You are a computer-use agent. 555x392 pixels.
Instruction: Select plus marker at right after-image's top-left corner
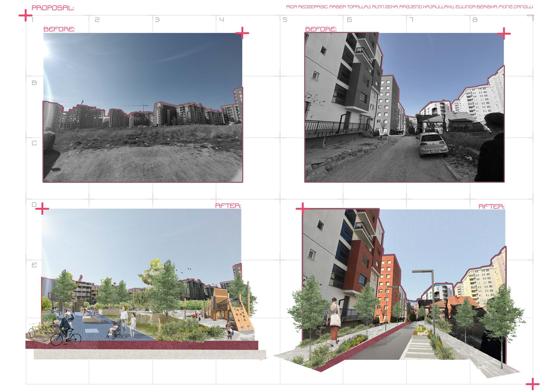click(302, 209)
